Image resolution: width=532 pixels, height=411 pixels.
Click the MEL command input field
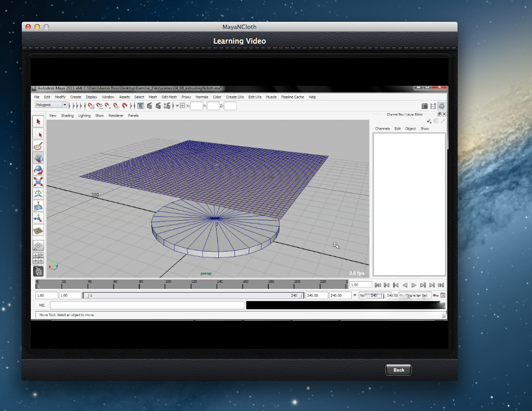coord(147,305)
